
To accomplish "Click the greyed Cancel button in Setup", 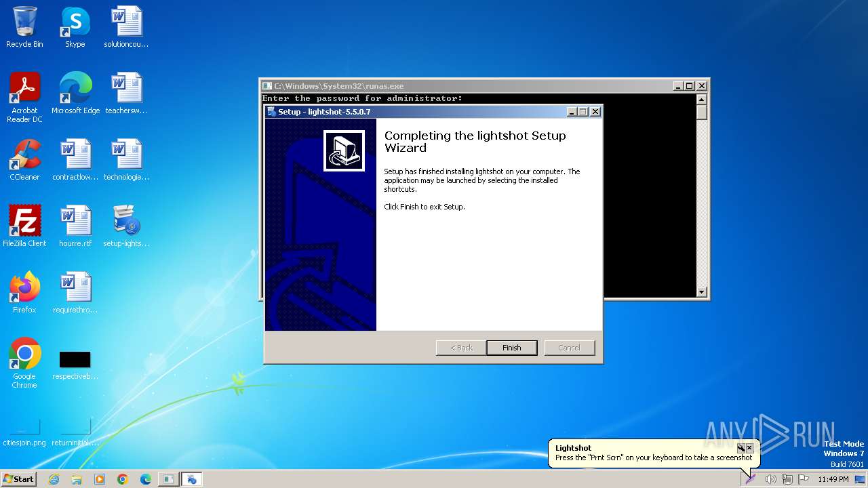I will click(x=569, y=348).
